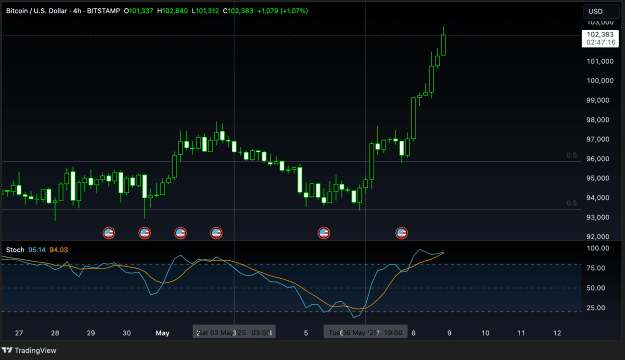
Task: Click the 97,000 price axis label
Action: pyautogui.click(x=598, y=140)
